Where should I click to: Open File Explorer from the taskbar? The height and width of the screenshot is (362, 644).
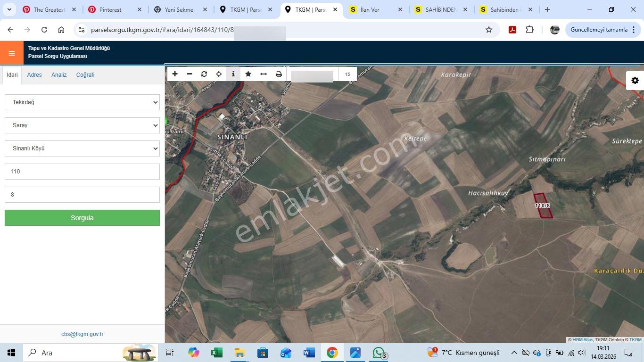239,353
